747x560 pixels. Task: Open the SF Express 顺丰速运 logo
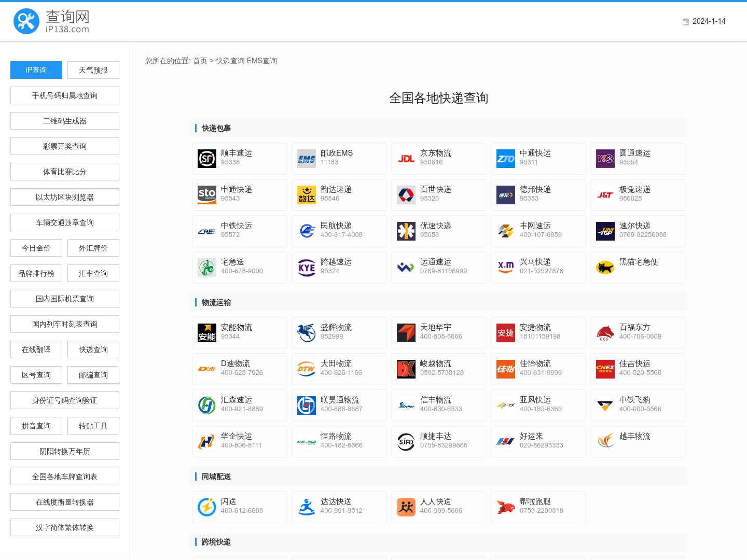click(x=207, y=159)
